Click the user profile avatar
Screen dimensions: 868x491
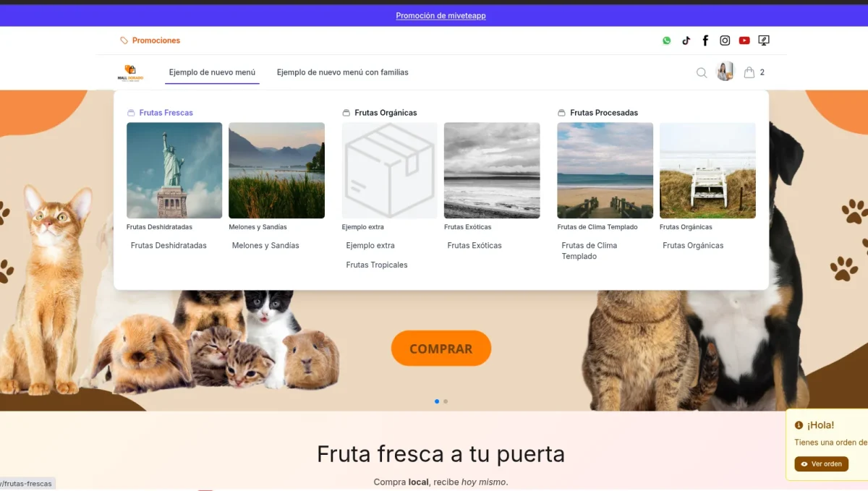(725, 72)
